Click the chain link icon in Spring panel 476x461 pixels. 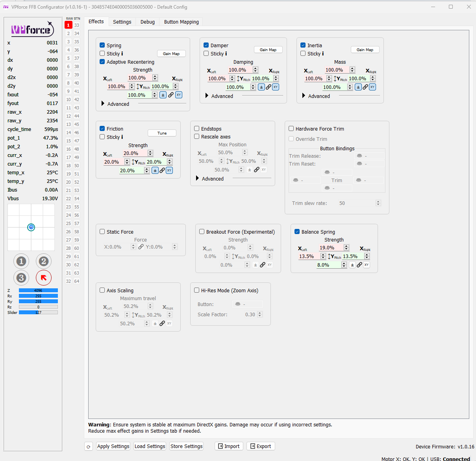click(x=171, y=95)
